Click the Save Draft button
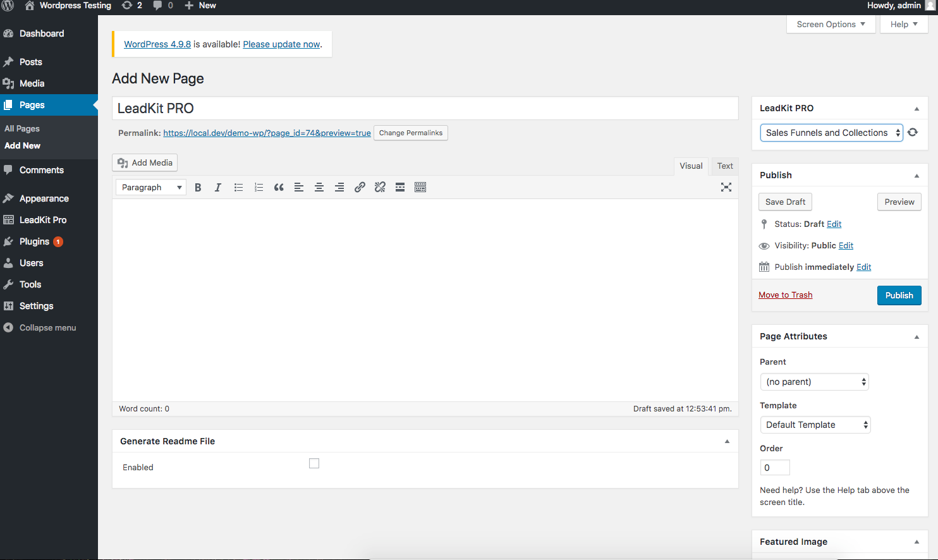Viewport: 938px width, 560px height. coord(785,202)
